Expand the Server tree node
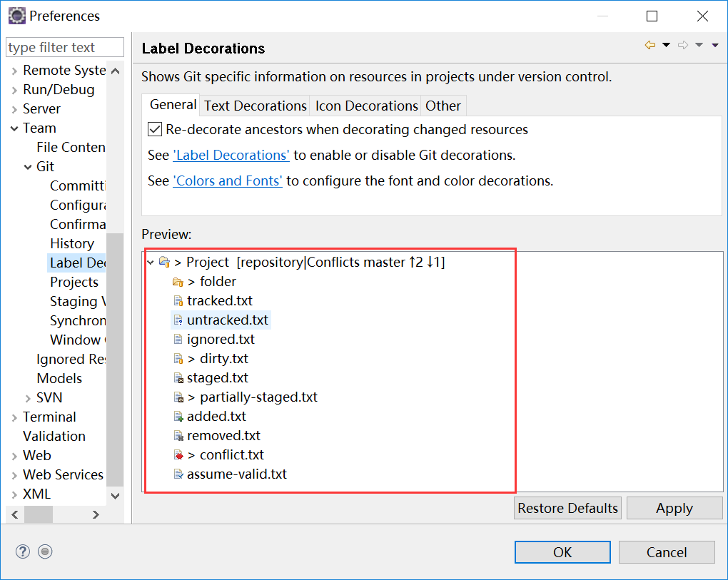 pyautogui.click(x=14, y=109)
